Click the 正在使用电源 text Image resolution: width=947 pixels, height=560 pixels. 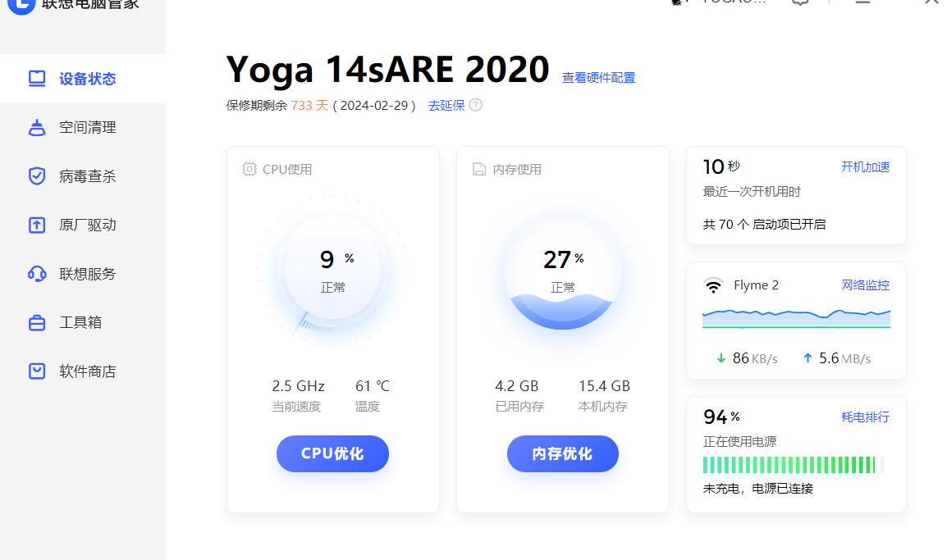pos(740,442)
